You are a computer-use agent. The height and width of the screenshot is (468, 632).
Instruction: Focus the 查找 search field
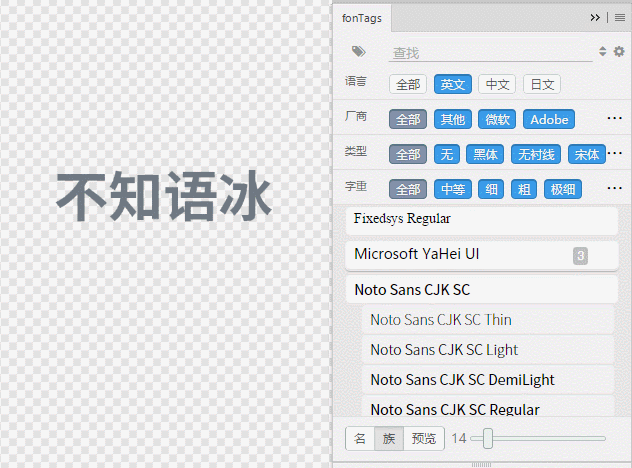click(x=491, y=53)
